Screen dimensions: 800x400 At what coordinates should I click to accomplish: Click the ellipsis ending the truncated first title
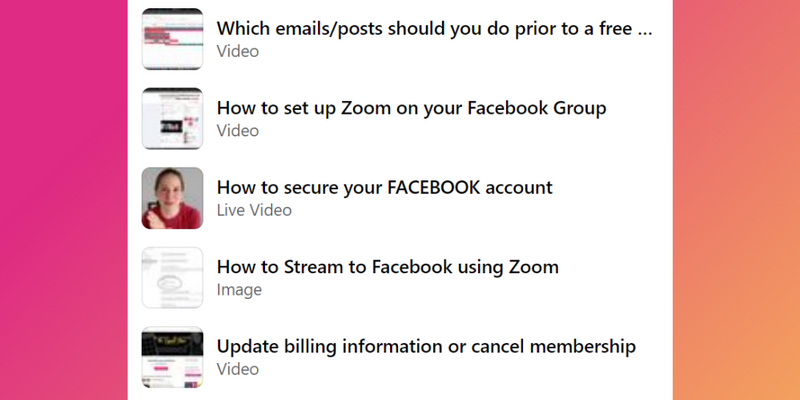646,30
